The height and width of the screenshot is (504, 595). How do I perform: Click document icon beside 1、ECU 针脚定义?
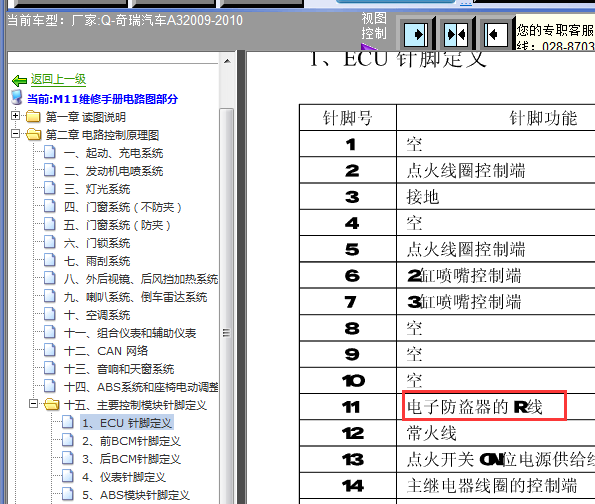point(68,422)
